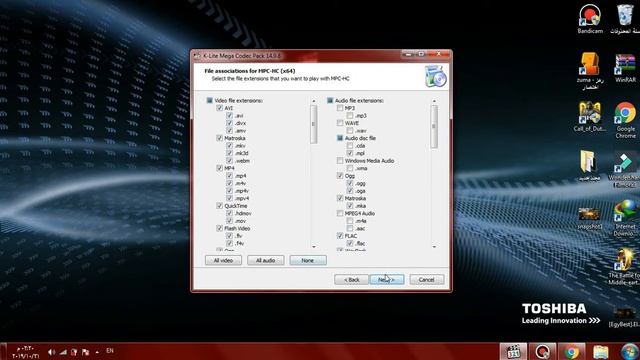The image size is (640, 360).
Task: Click the installer disc icon in header
Action: point(436,76)
